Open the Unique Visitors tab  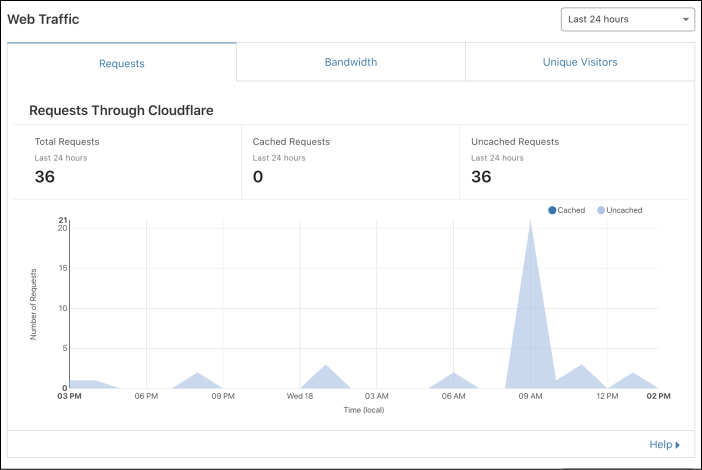click(580, 62)
